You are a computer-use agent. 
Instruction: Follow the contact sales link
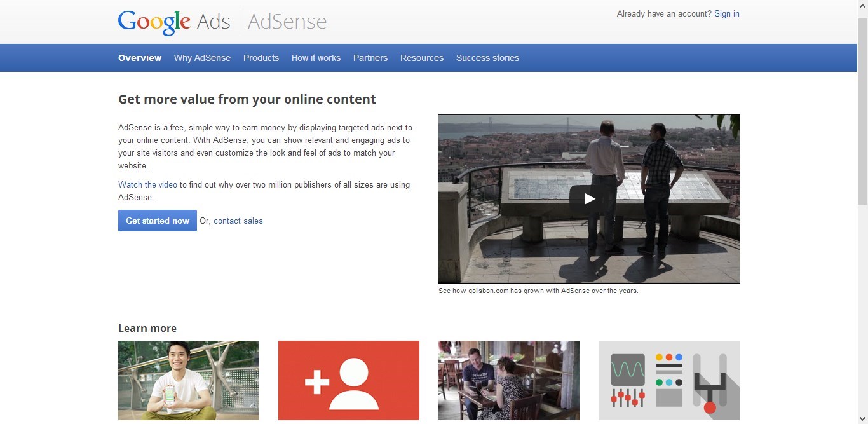(x=238, y=221)
